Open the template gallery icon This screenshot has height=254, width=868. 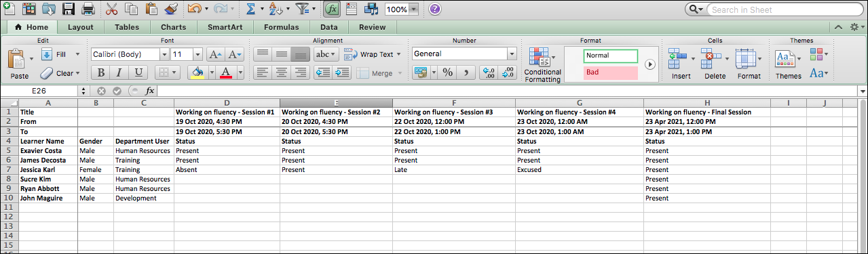tap(29, 9)
